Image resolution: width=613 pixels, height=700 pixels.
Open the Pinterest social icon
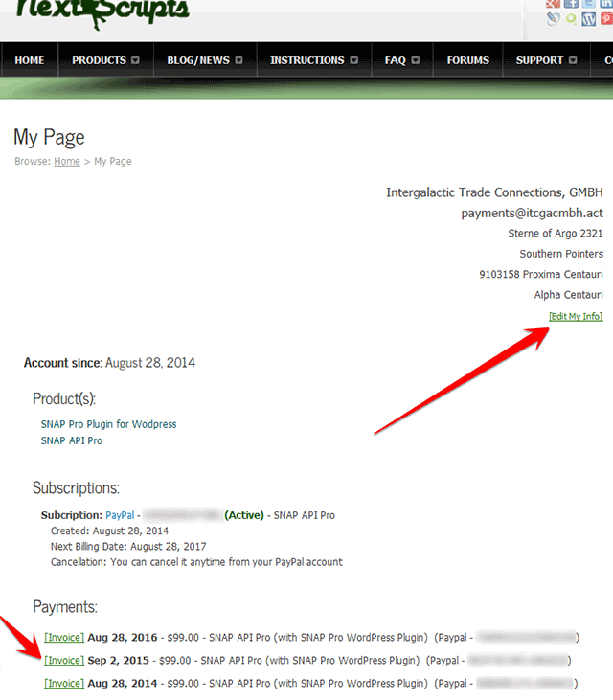click(x=606, y=19)
